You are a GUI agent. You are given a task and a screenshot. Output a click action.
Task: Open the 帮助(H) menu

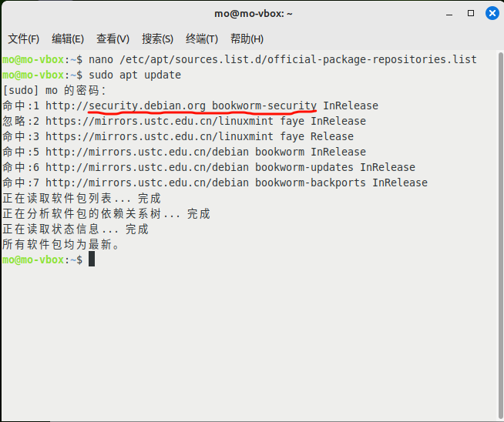[x=247, y=39]
